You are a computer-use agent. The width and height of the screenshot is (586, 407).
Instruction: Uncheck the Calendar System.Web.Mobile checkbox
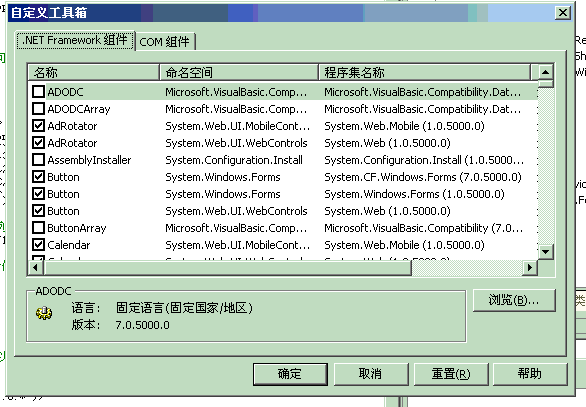(x=38, y=245)
